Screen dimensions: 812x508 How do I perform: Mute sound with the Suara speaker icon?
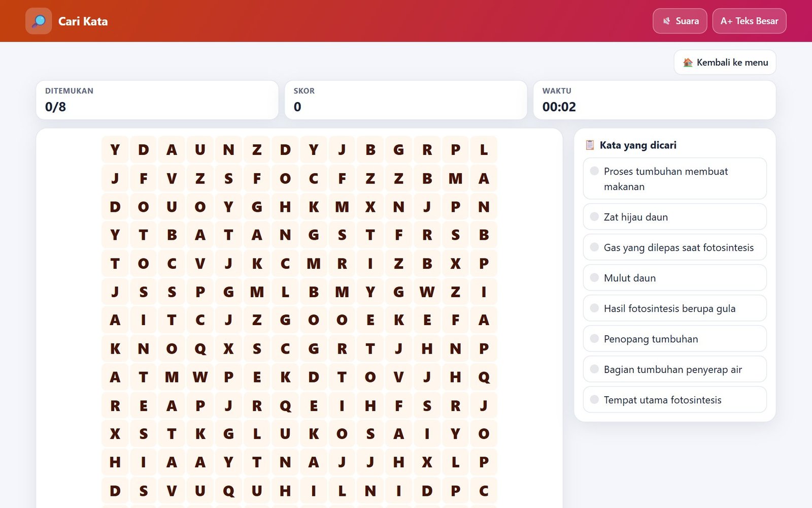tap(666, 21)
